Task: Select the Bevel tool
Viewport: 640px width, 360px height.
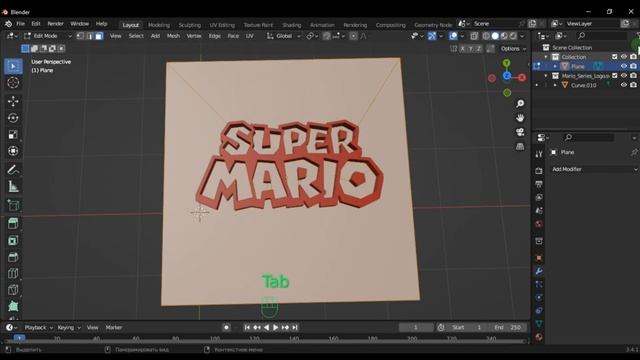Action: point(13,257)
